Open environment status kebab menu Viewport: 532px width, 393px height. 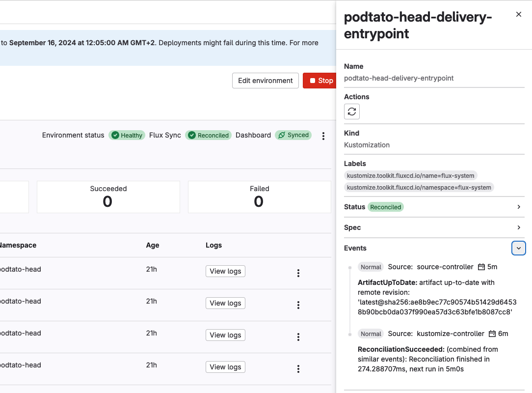point(323,136)
